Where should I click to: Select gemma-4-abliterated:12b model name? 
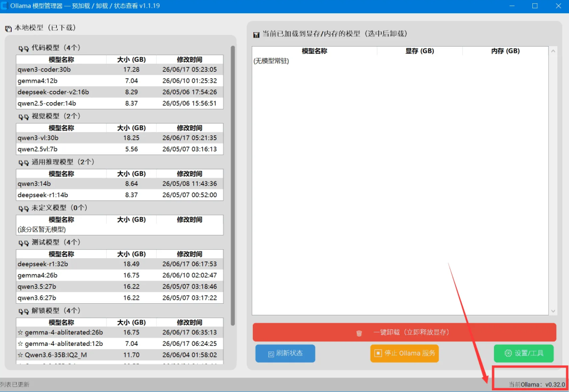(x=64, y=344)
